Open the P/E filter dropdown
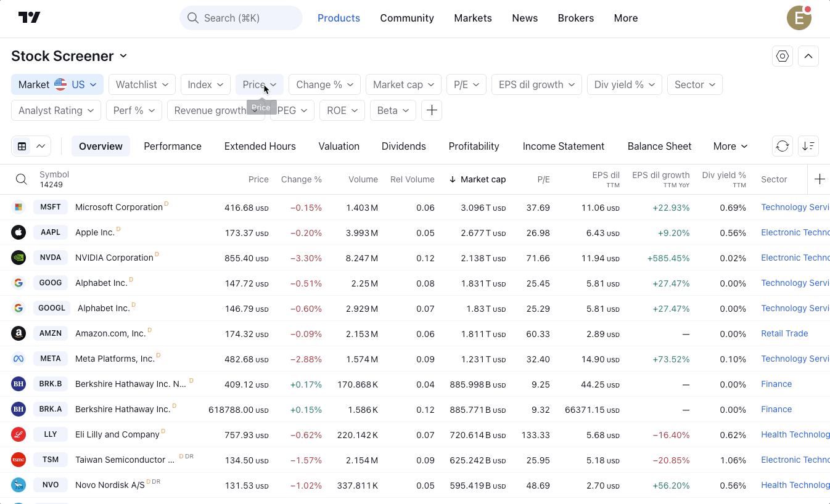The image size is (830, 504). (x=467, y=84)
